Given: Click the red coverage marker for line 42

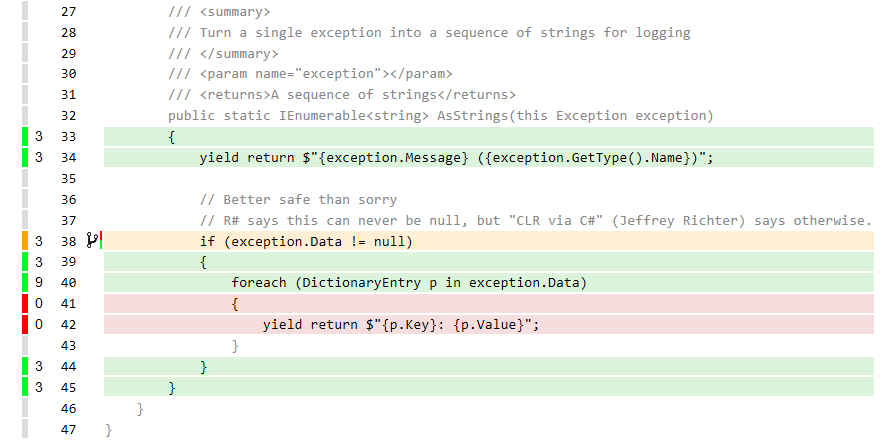Looking at the screenshot, I should pyautogui.click(x=25, y=324).
